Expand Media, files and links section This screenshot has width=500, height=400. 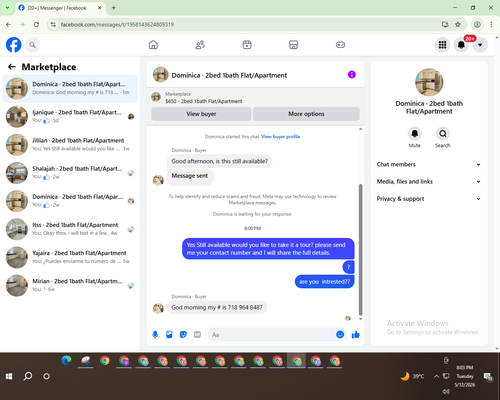click(429, 182)
